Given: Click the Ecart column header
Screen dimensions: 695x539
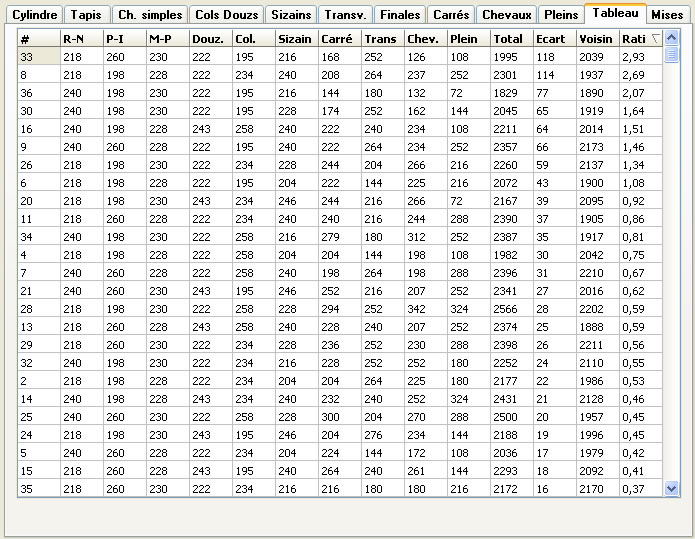Looking at the screenshot, I should 553,38.
